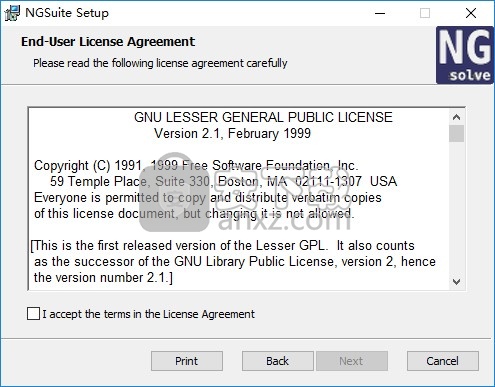Click the empty scrollbar track below the thumb
Image resolution: width=495 pixels, height=387 pixels.
pyautogui.click(x=456, y=208)
